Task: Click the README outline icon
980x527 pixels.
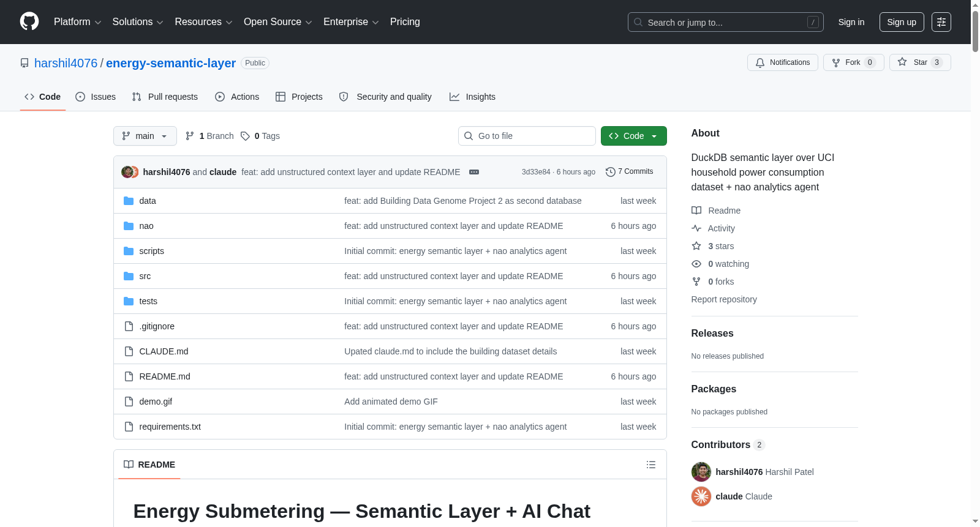Action: 651,465
